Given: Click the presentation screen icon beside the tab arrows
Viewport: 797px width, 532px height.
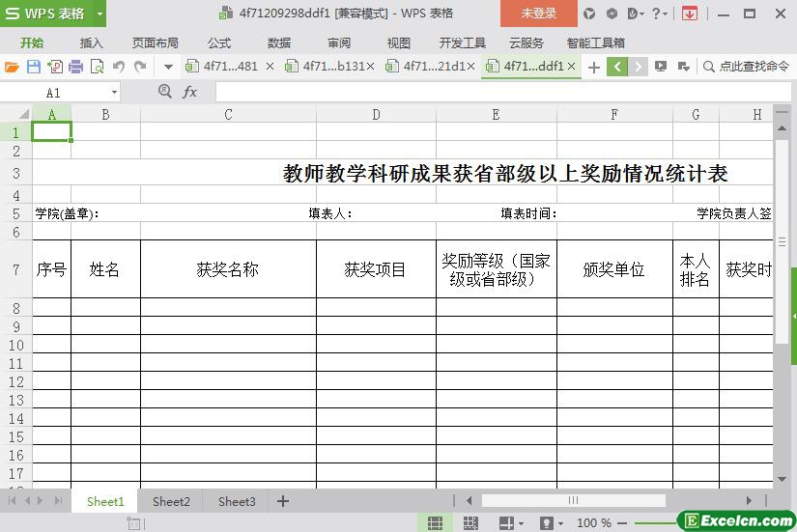Looking at the screenshot, I should [x=661, y=66].
